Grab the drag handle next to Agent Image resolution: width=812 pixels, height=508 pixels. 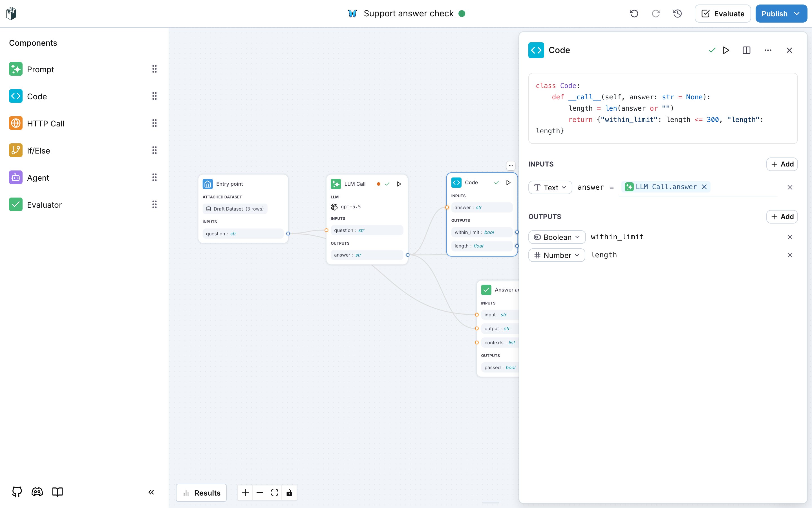pyautogui.click(x=154, y=177)
